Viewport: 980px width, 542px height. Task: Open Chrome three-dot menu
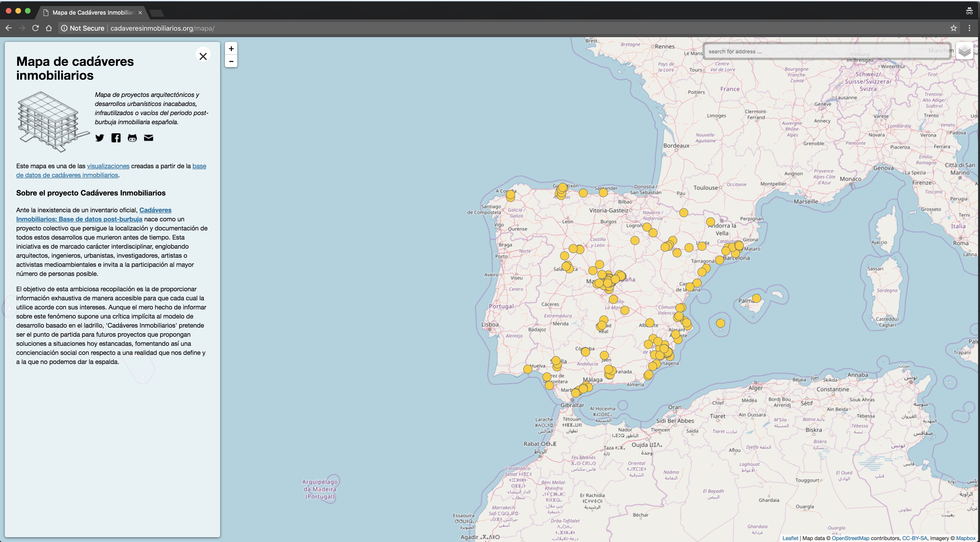(x=969, y=28)
